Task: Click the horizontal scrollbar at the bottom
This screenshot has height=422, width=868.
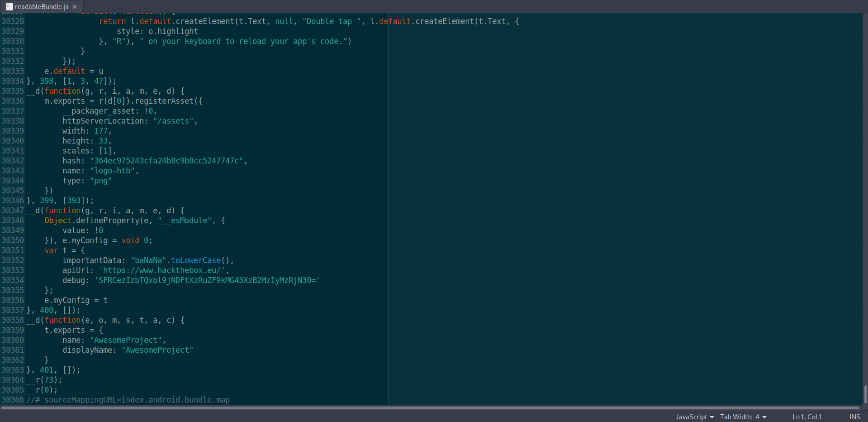Action: 430,408
